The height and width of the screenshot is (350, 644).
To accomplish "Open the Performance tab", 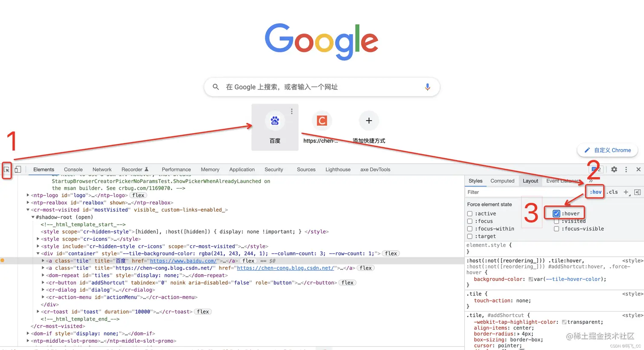I will pyautogui.click(x=176, y=169).
